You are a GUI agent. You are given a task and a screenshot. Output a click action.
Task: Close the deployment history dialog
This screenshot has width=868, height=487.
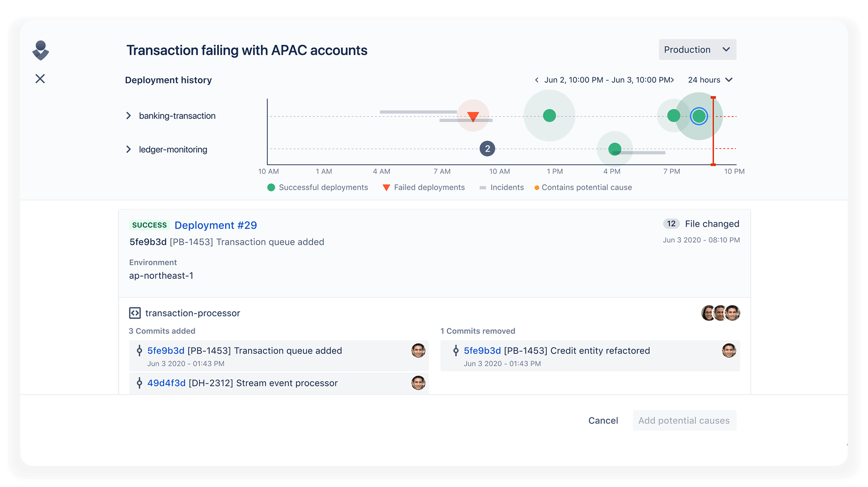click(x=40, y=79)
